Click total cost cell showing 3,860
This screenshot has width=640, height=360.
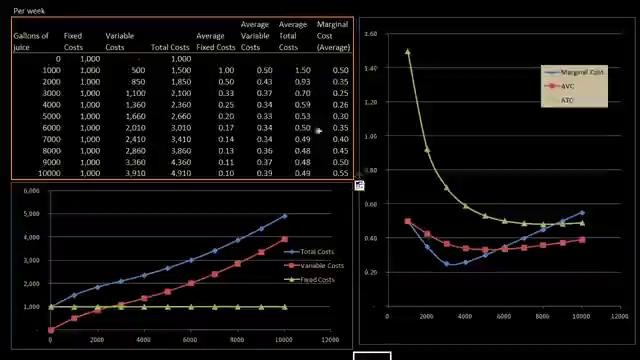pos(181,151)
